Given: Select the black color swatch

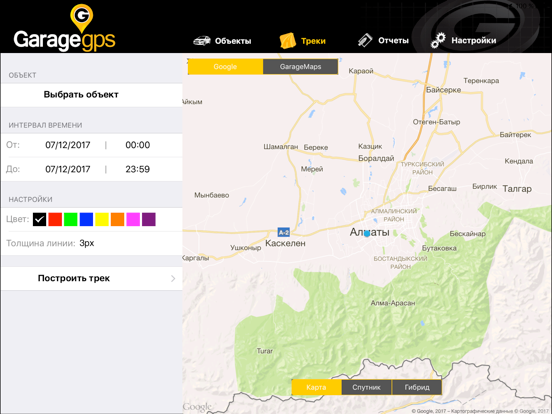Looking at the screenshot, I should click(x=39, y=219).
